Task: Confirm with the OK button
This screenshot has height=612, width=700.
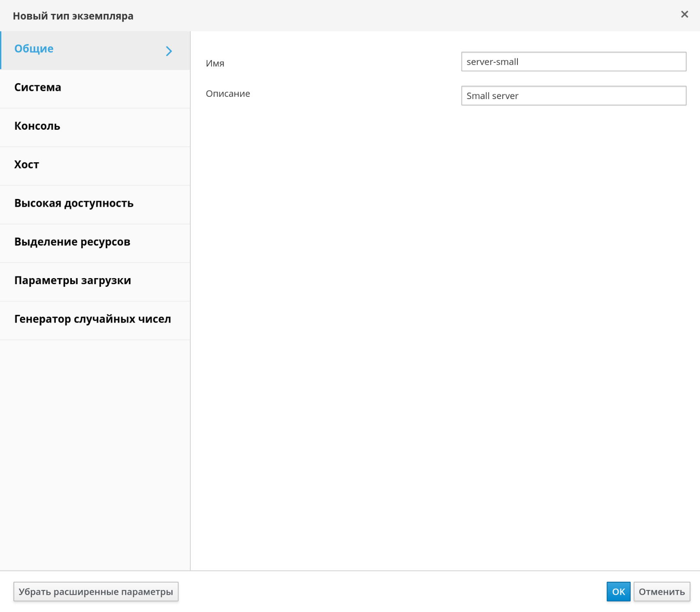Action: point(618,591)
